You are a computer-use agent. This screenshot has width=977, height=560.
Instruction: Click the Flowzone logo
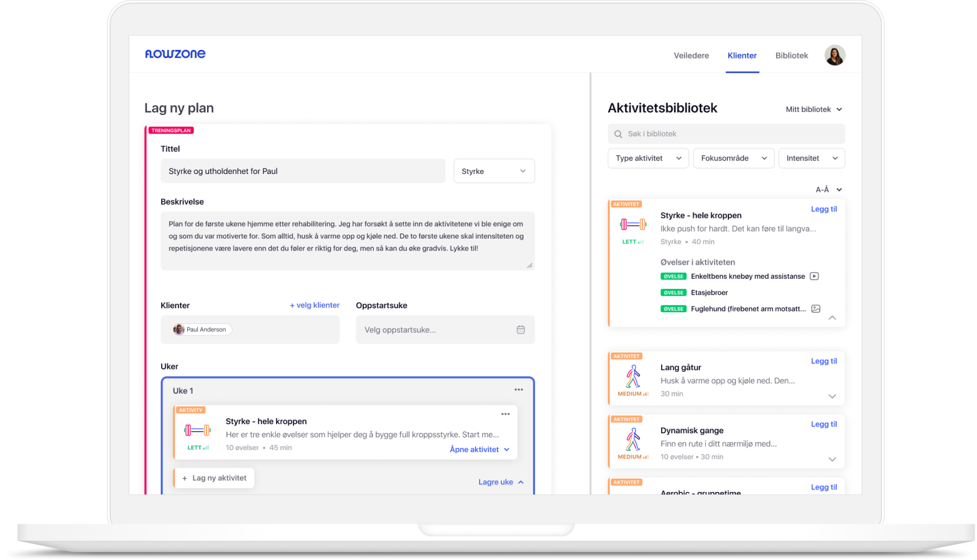click(x=175, y=54)
